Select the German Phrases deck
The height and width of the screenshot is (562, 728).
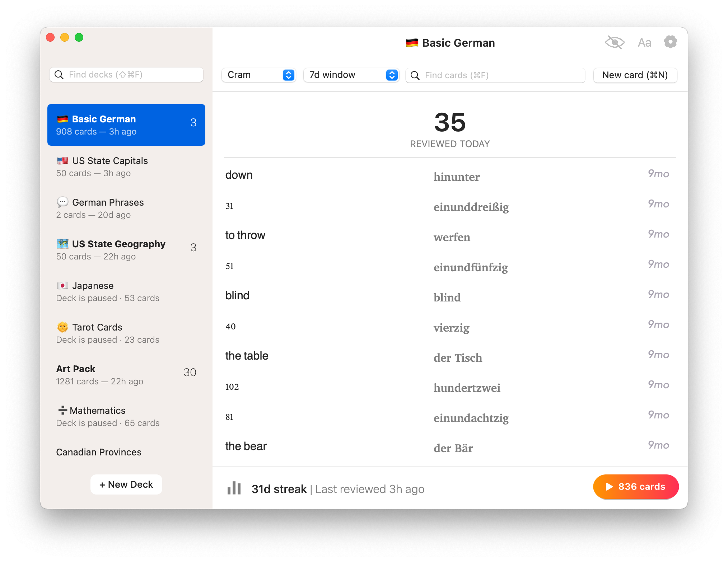click(126, 208)
